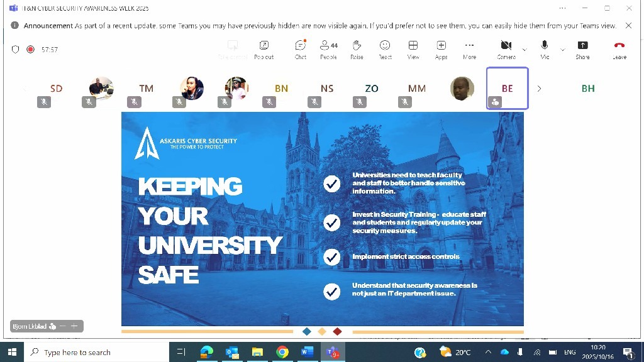Viewport: 644px width, 362px height.
Task: Toggle the Mic mute state
Action: pos(545,49)
